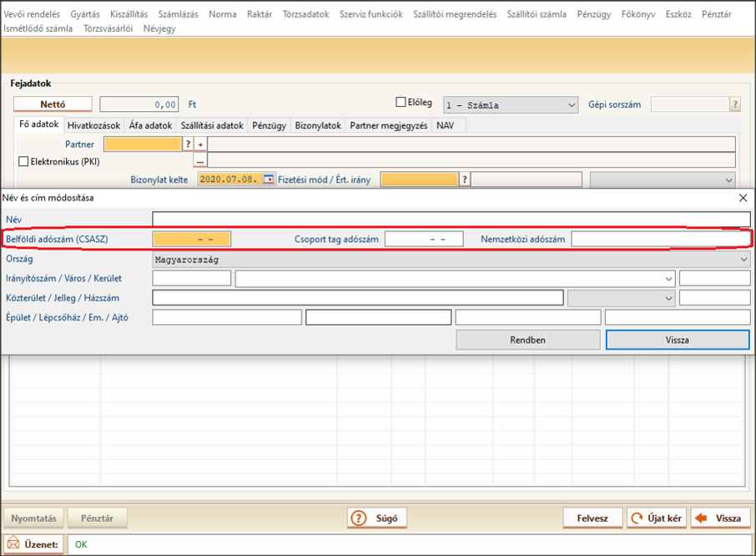756x556 pixels.
Task: Switch to the Hivatkozások tab
Action: tap(93, 125)
